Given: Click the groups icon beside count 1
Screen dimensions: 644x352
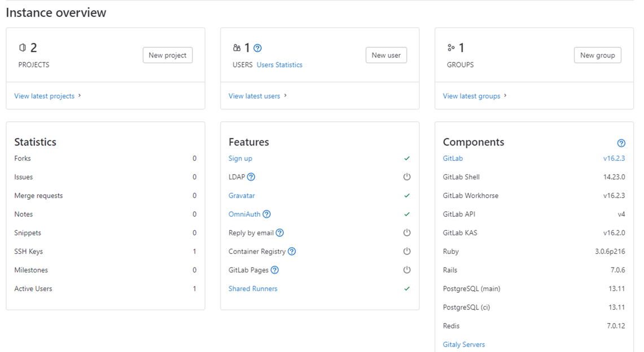Looking at the screenshot, I should tap(451, 47).
